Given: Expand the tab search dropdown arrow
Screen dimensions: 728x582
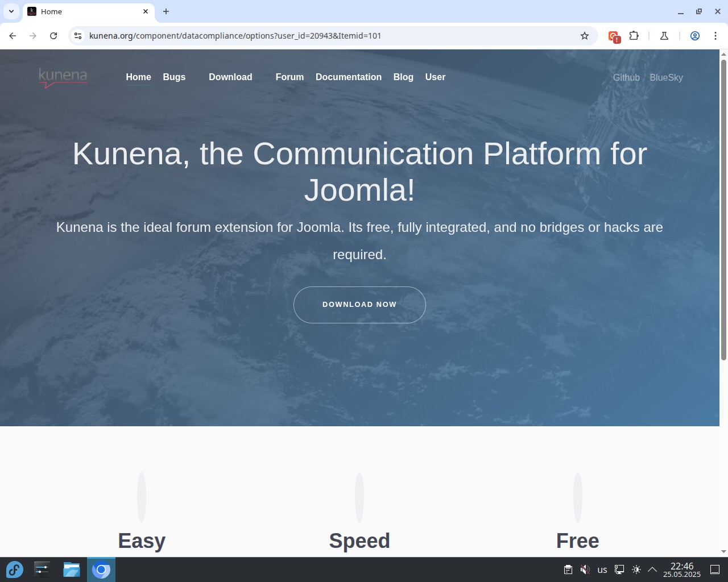Looking at the screenshot, I should [x=11, y=11].
